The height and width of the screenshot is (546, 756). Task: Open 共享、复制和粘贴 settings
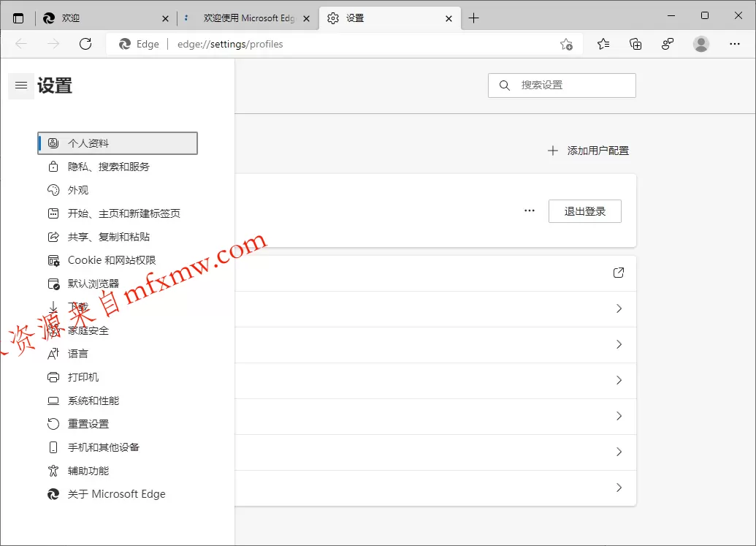pos(118,237)
